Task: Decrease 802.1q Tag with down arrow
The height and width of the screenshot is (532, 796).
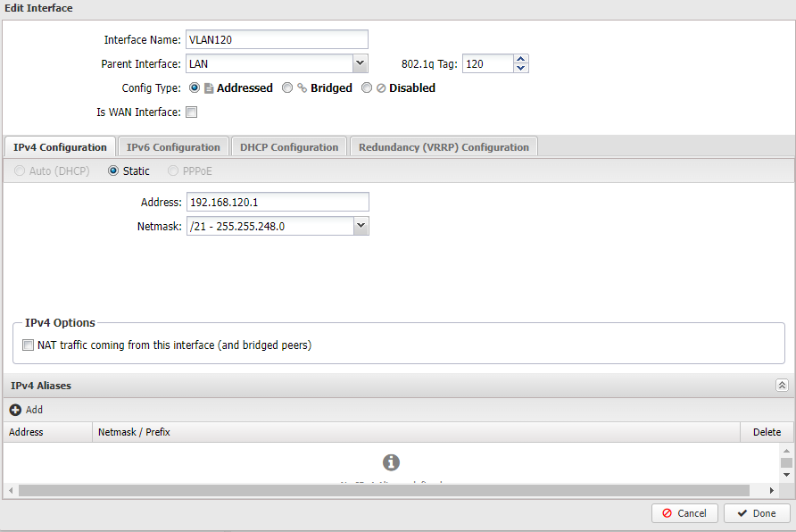Action: 520,67
